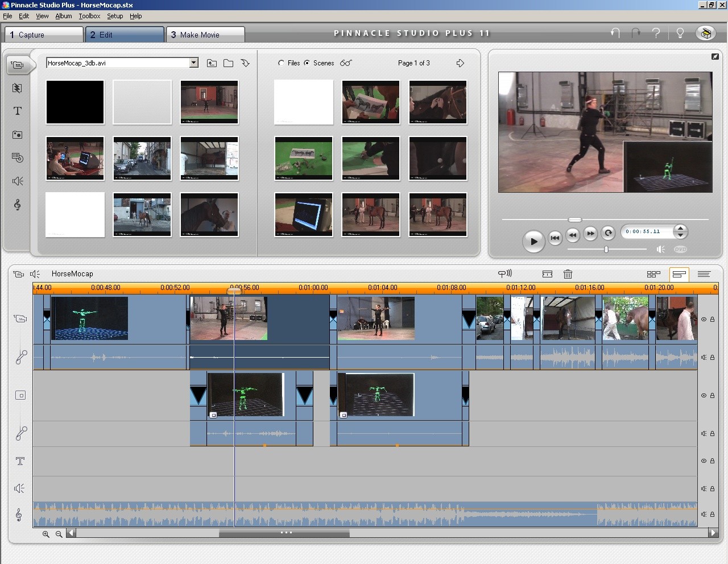Open the Toolbox menu
This screenshot has height=564, width=728.
(x=89, y=16)
